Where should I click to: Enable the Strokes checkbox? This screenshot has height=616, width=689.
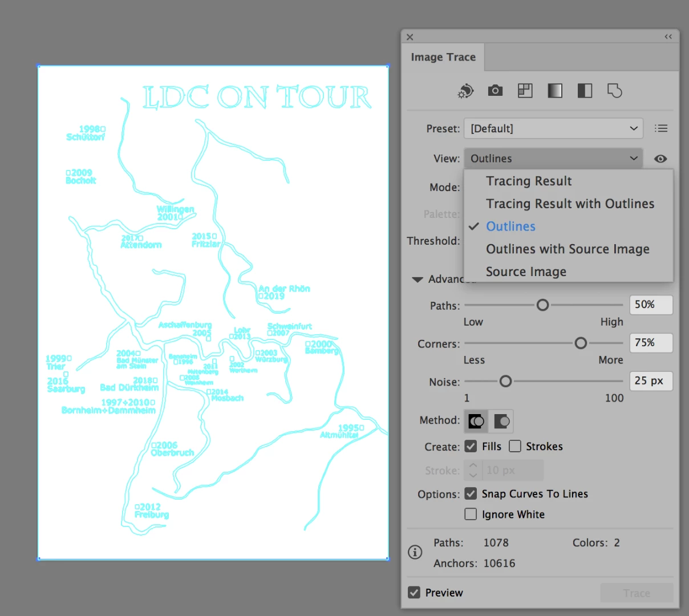tap(515, 446)
